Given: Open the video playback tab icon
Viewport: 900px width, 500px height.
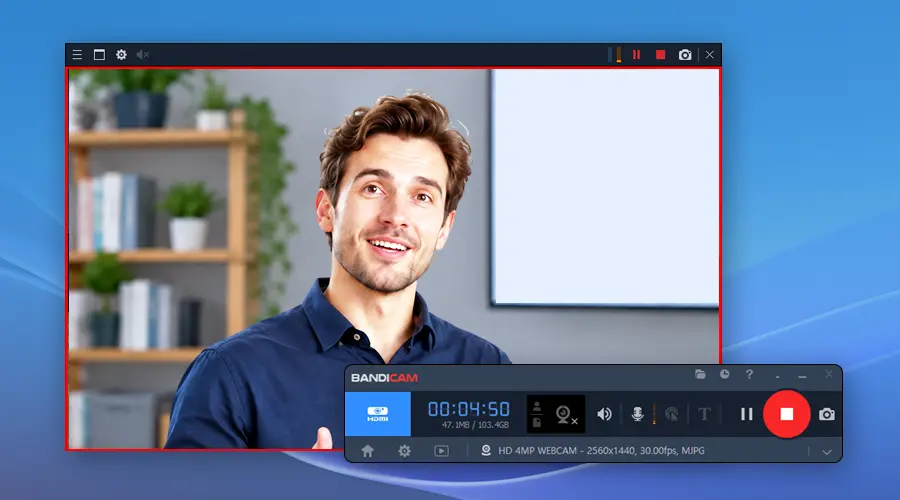Looking at the screenshot, I should click(441, 451).
